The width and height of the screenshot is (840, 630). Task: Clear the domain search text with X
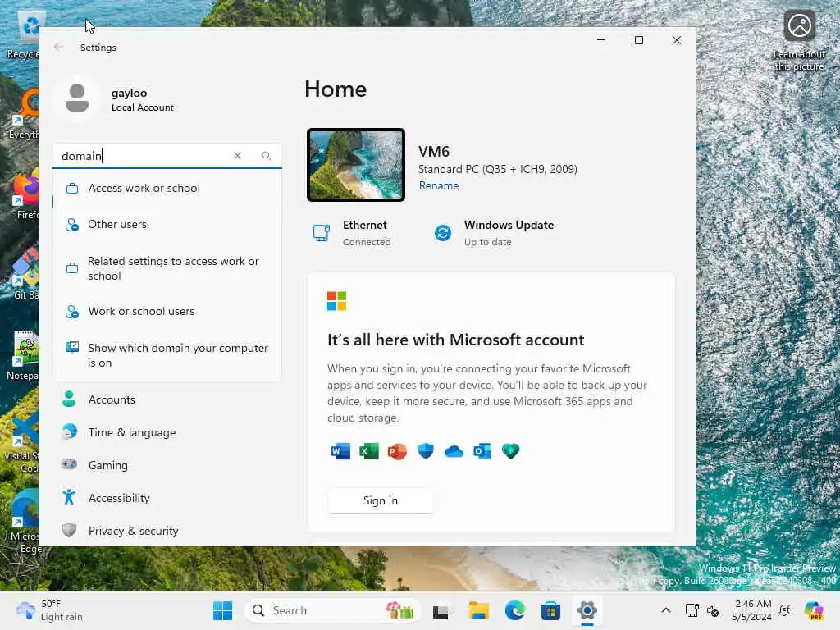pos(237,155)
